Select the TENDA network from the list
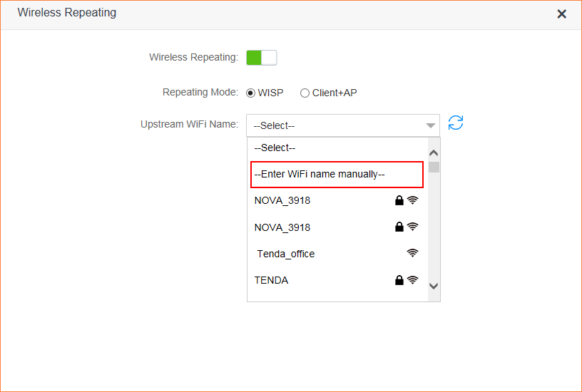Image resolution: width=582 pixels, height=392 pixels. (x=272, y=280)
